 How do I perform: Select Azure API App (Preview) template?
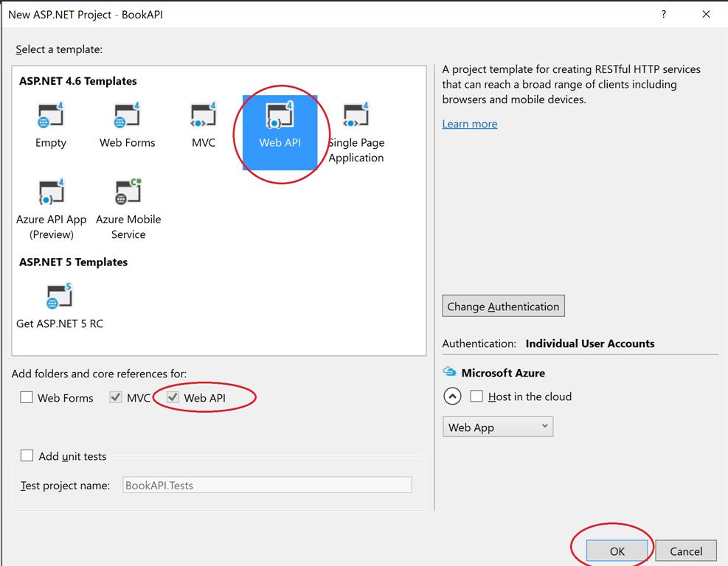51,193
